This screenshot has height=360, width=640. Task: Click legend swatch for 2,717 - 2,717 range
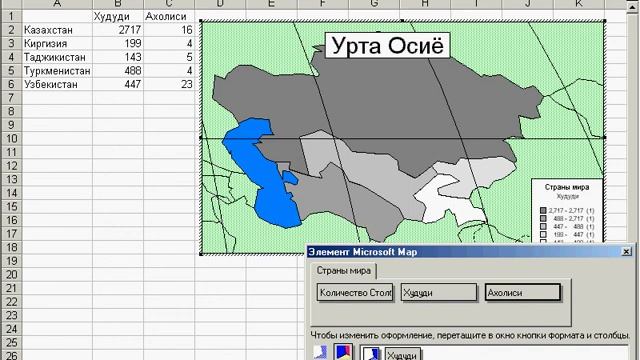click(x=543, y=211)
